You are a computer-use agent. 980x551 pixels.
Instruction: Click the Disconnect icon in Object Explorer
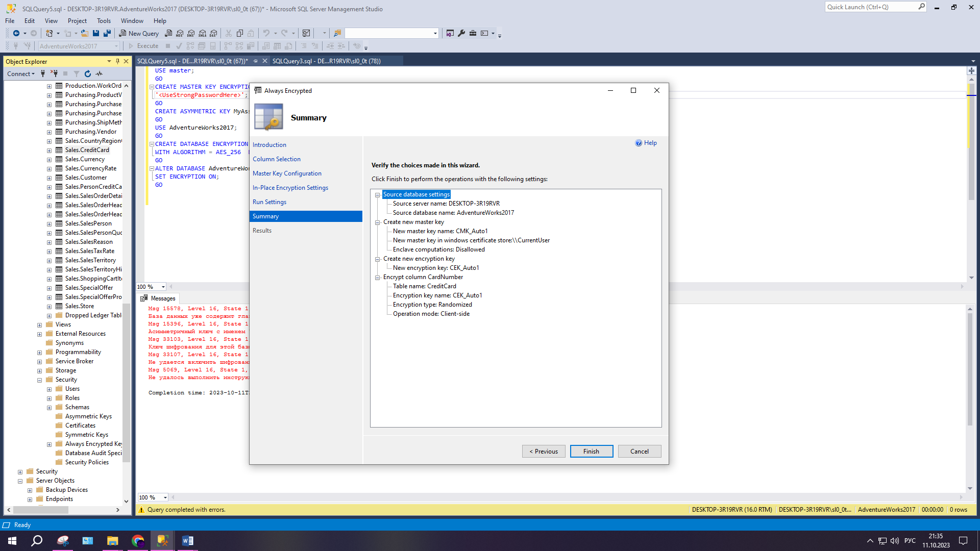pos(54,73)
